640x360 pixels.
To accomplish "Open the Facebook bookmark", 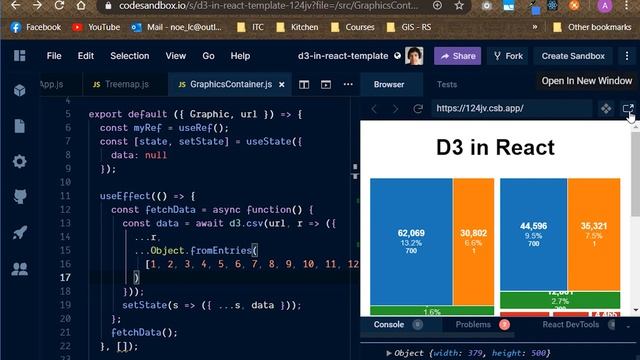I will click(x=36, y=27).
